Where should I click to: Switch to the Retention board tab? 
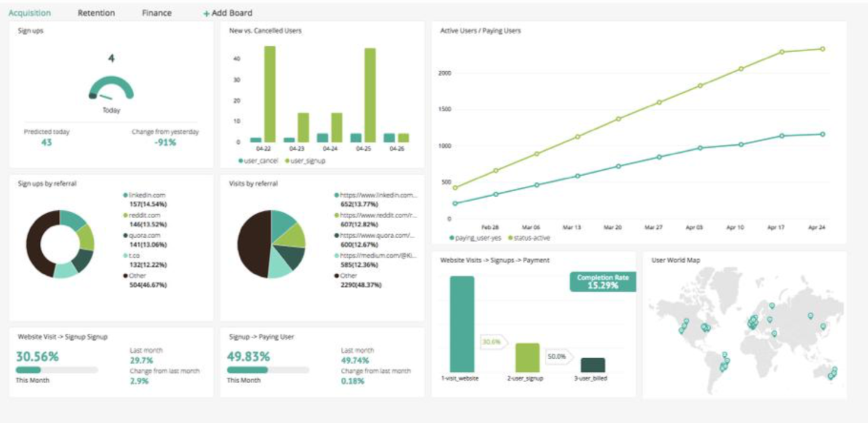(96, 13)
